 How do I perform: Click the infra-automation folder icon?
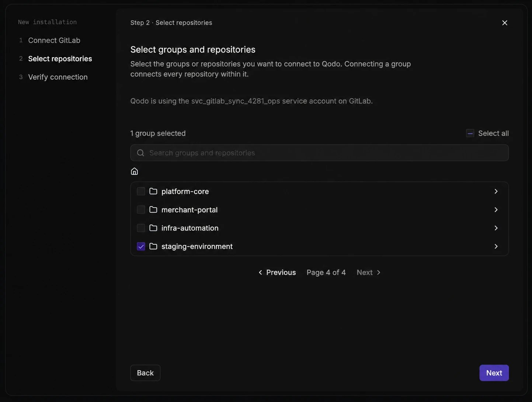[153, 228]
